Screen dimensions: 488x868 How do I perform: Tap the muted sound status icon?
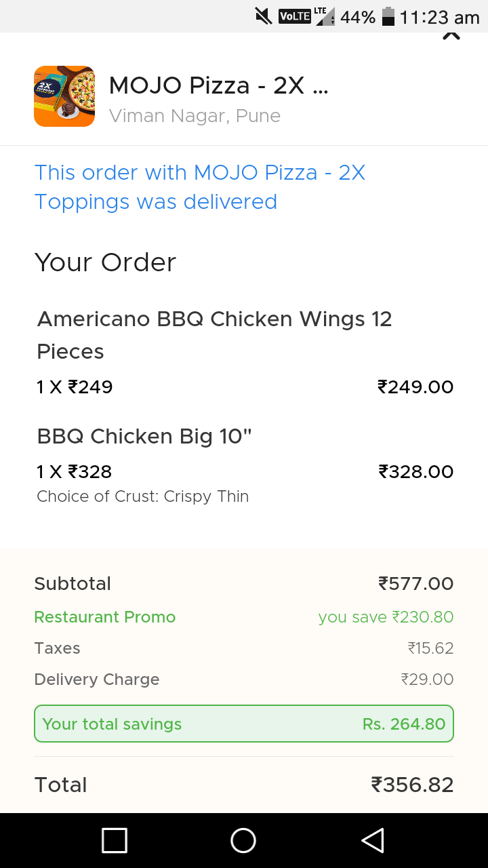(264, 16)
